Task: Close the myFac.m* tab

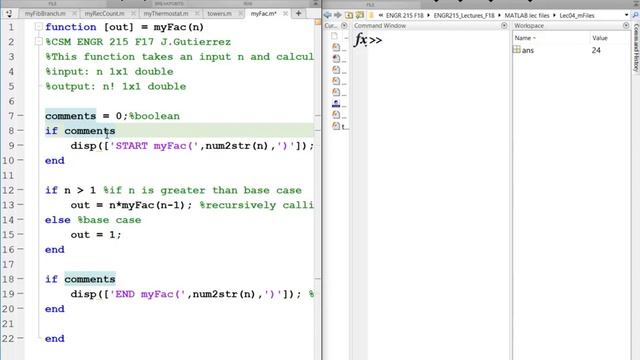Action: [285, 13]
